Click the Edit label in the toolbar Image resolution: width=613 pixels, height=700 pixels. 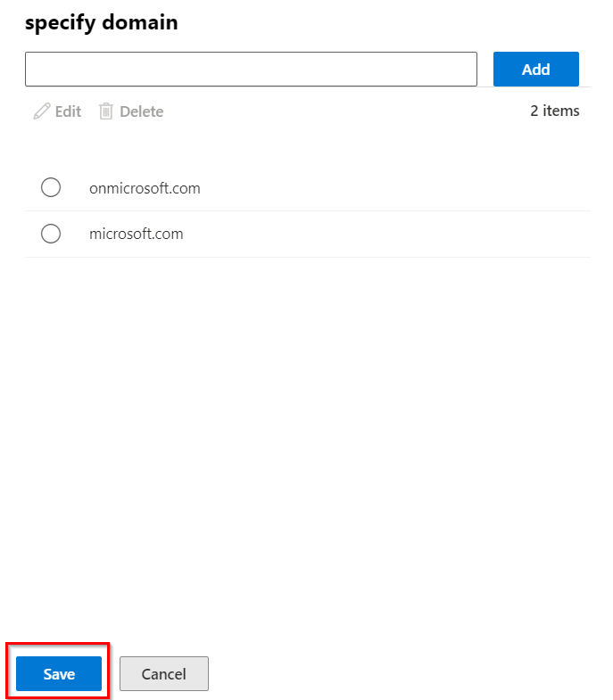pyautogui.click(x=68, y=111)
